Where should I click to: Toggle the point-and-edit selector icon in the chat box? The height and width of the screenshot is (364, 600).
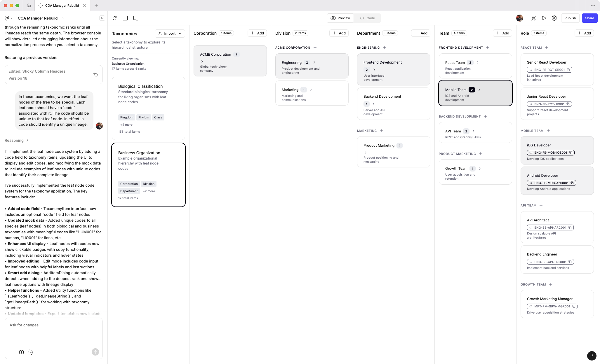31,352
